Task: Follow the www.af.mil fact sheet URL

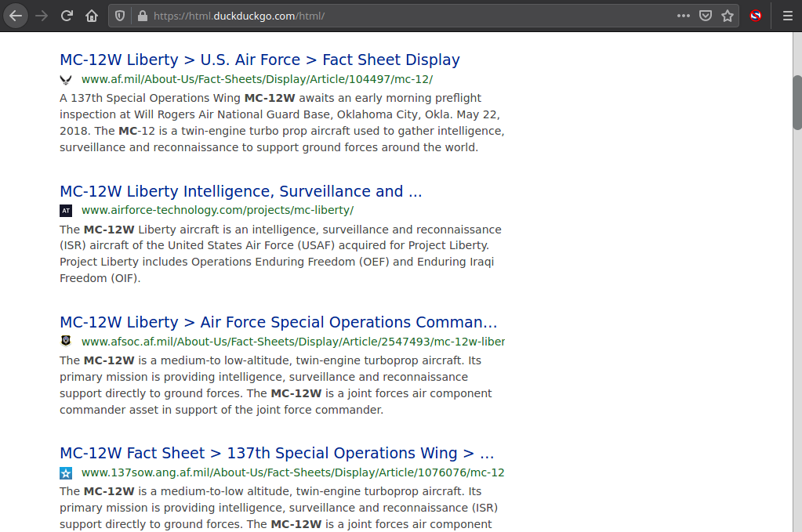Action: tap(257, 79)
